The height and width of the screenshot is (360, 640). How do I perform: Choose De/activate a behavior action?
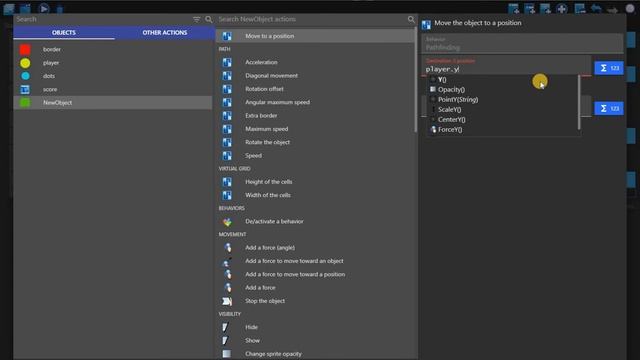coord(315,221)
